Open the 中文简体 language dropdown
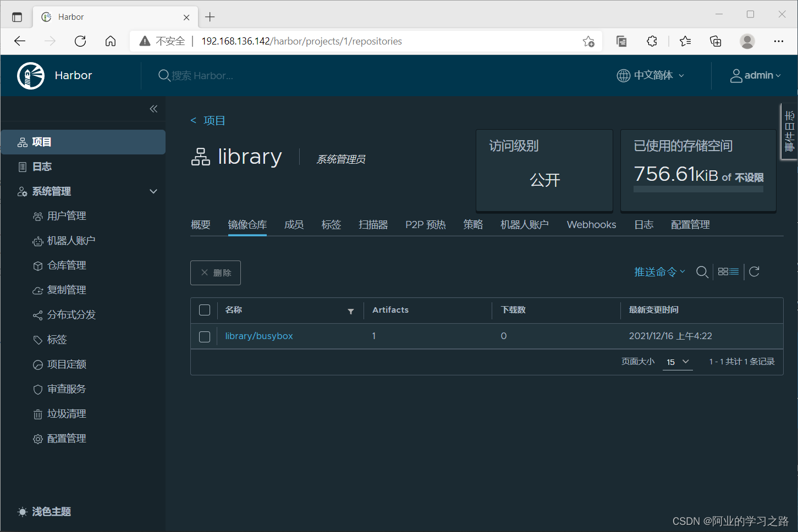This screenshot has height=532, width=798. tap(651, 75)
